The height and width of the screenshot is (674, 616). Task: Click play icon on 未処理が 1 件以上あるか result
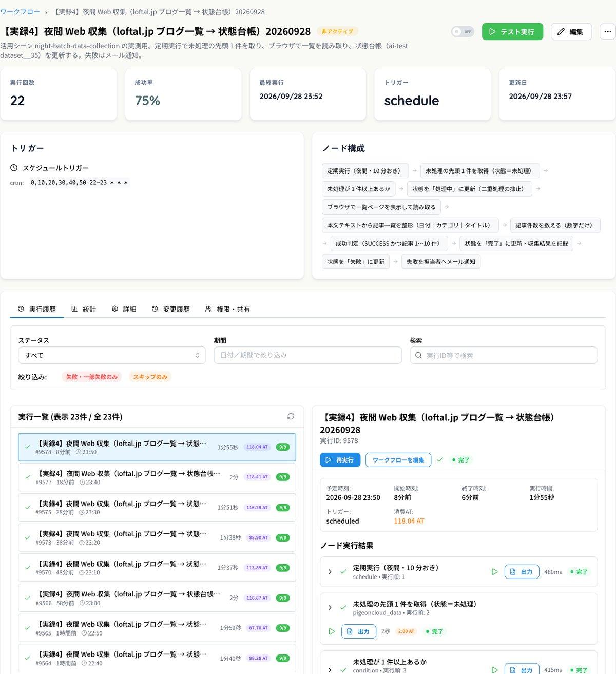tap(495, 670)
